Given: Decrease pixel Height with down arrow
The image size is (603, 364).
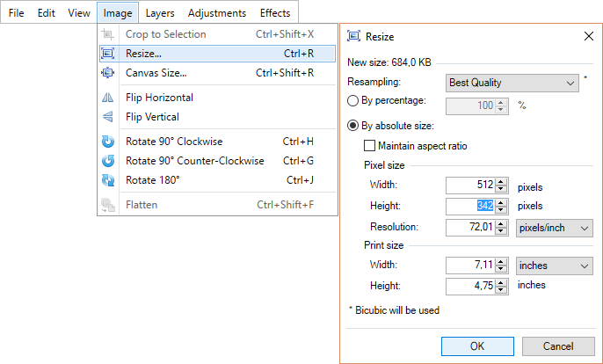Looking at the screenshot, I should pos(501,210).
